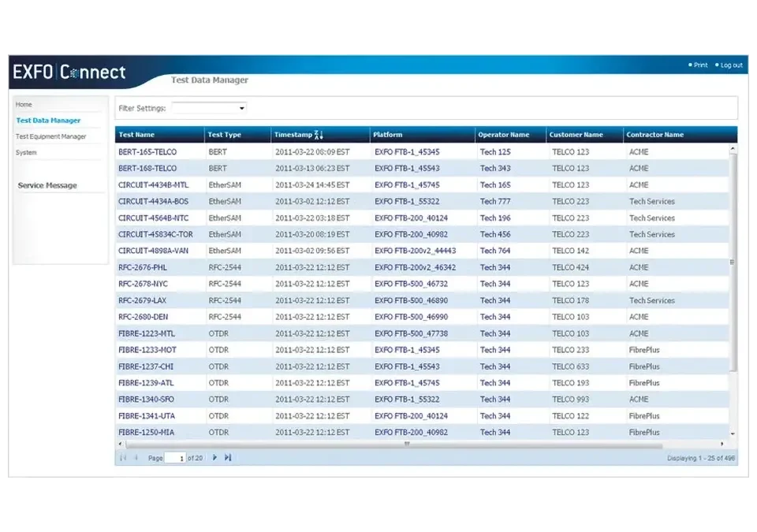This screenshot has width=757, height=532.
Task: Select operator Tech 125 cell
Action: (x=495, y=152)
